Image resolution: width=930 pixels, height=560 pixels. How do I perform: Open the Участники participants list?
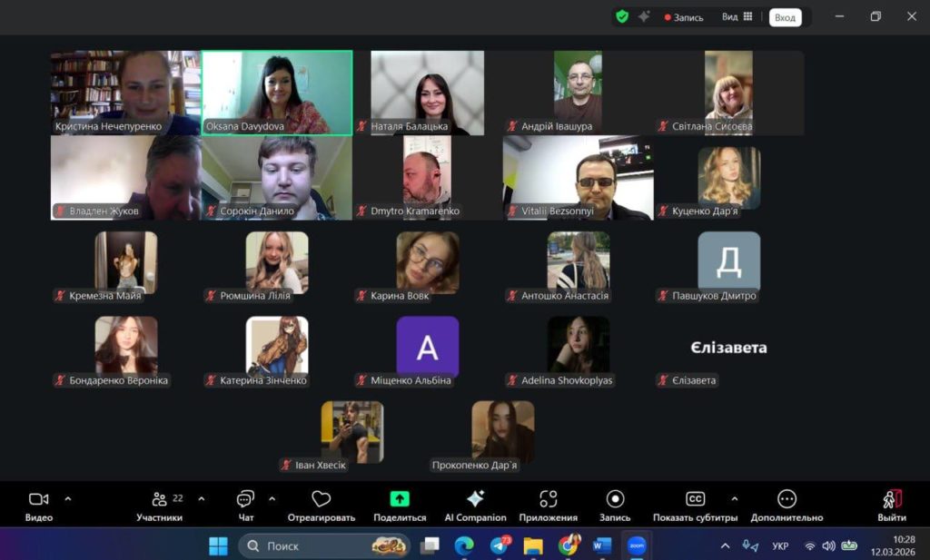point(160,499)
